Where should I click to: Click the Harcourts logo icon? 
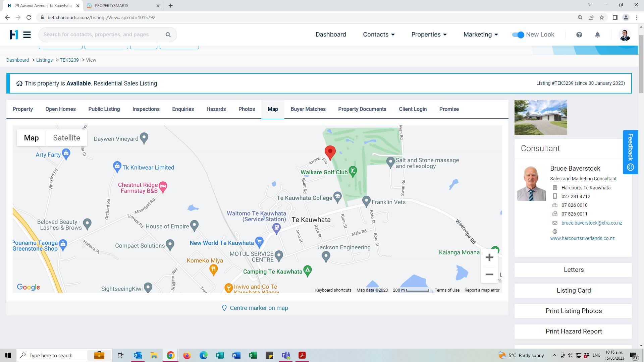pyautogui.click(x=14, y=35)
